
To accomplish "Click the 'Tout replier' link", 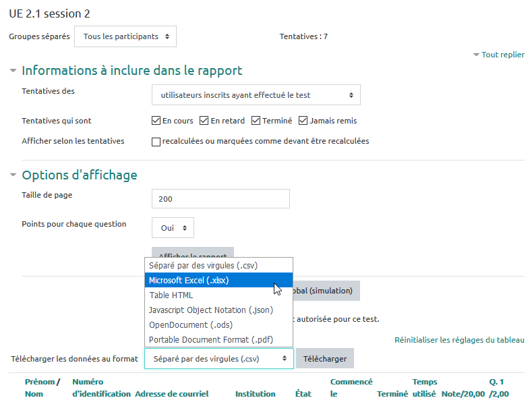I will tap(502, 55).
